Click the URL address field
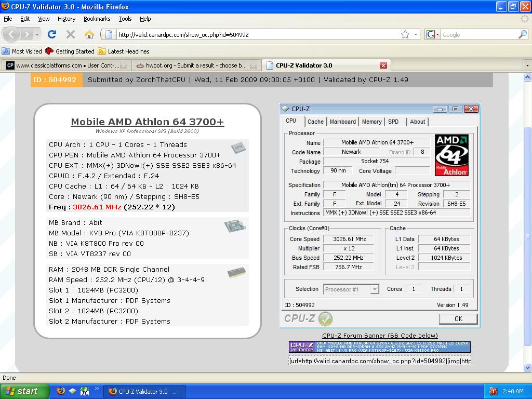The width and height of the screenshot is (532, 399). tap(258, 35)
